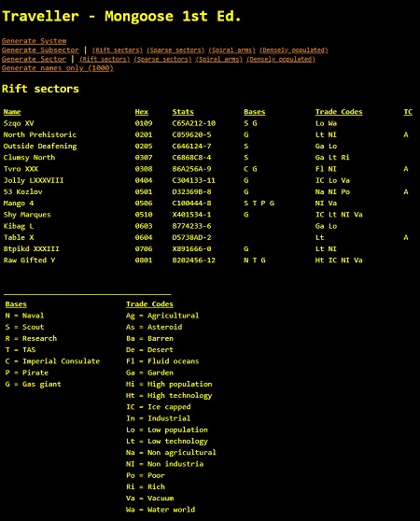Click the IC column header
Screen dimensions: 420x521
tap(408, 112)
